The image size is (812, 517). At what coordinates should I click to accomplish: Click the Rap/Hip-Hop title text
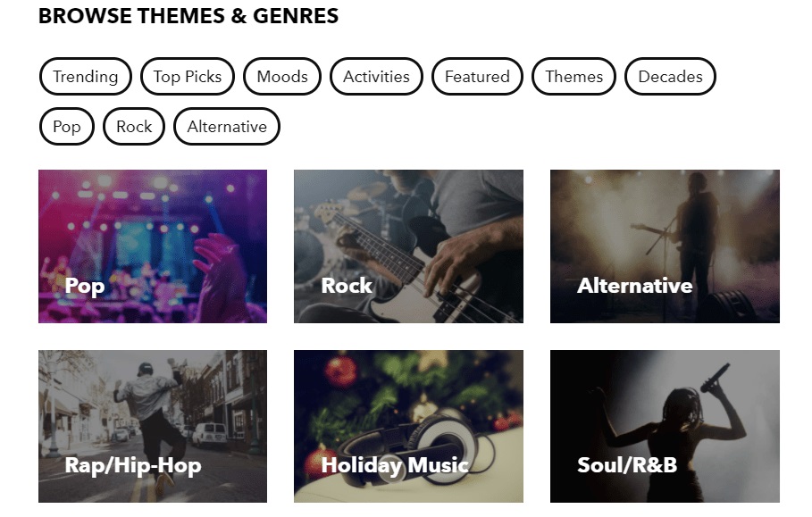(x=132, y=465)
